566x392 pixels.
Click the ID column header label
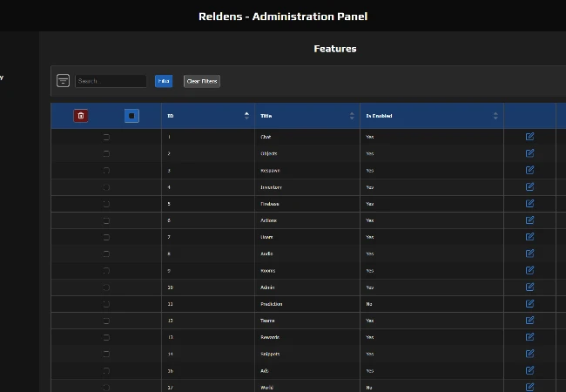click(x=171, y=116)
